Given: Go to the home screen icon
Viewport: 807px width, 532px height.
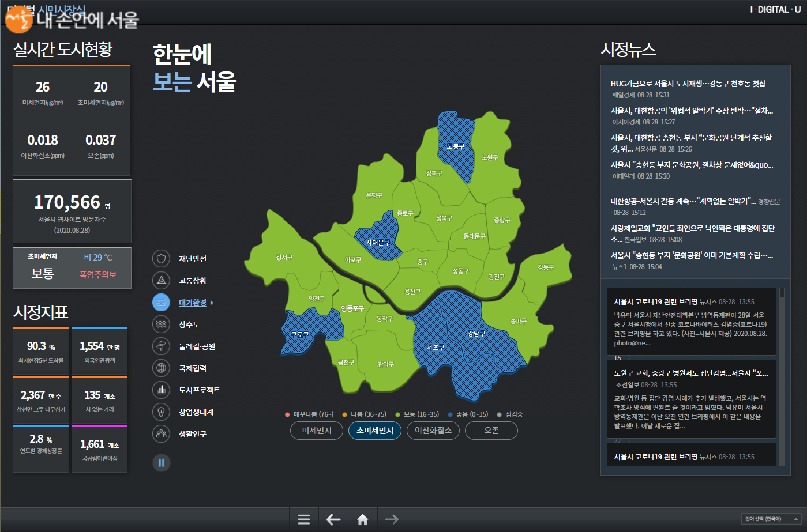Looking at the screenshot, I should click(x=362, y=519).
